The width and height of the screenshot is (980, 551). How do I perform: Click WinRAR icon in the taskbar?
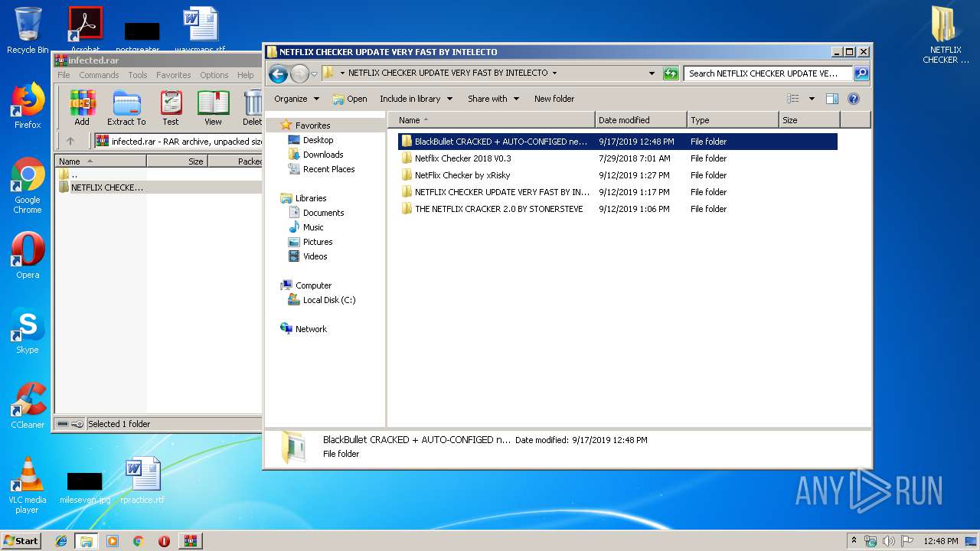[190, 541]
